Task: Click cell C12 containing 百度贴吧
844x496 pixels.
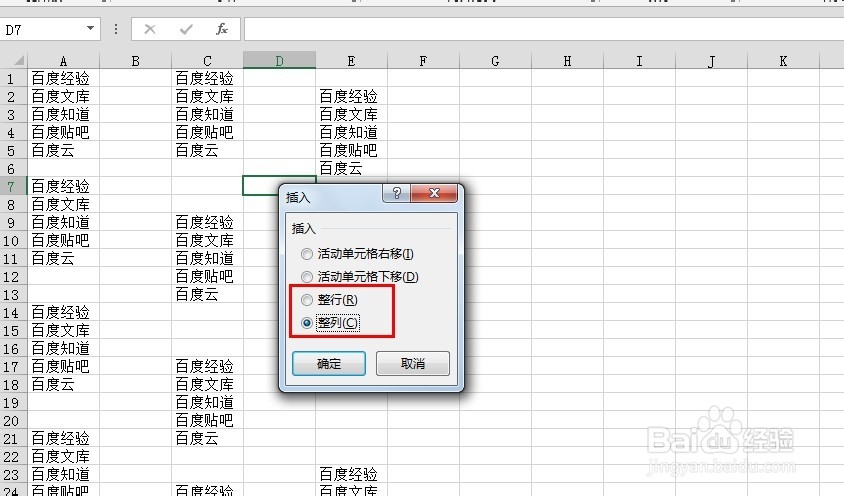Action: coord(208,276)
